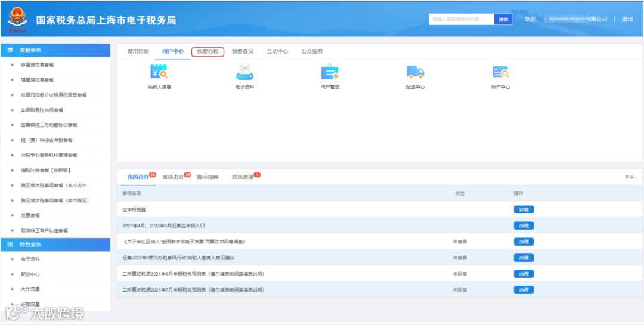The width and height of the screenshot is (644, 325).
Task: Click the 状态 column header
Action: [x=460, y=193]
